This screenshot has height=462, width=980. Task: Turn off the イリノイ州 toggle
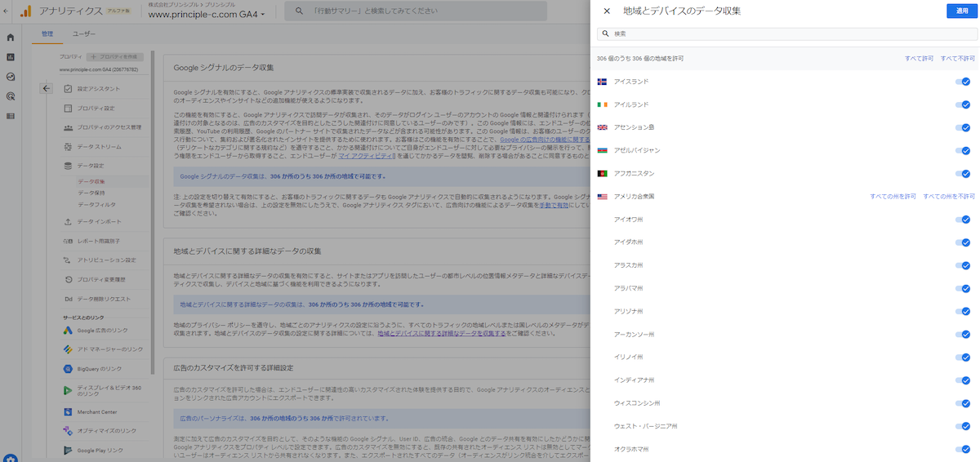(964, 358)
